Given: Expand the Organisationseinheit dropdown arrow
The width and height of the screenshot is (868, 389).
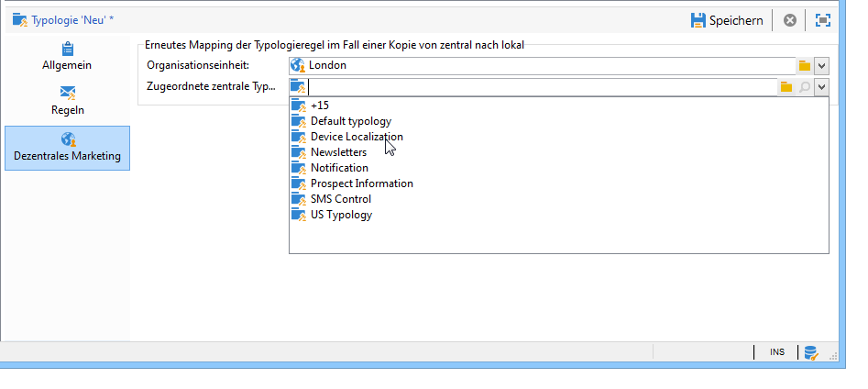Looking at the screenshot, I should [x=821, y=66].
